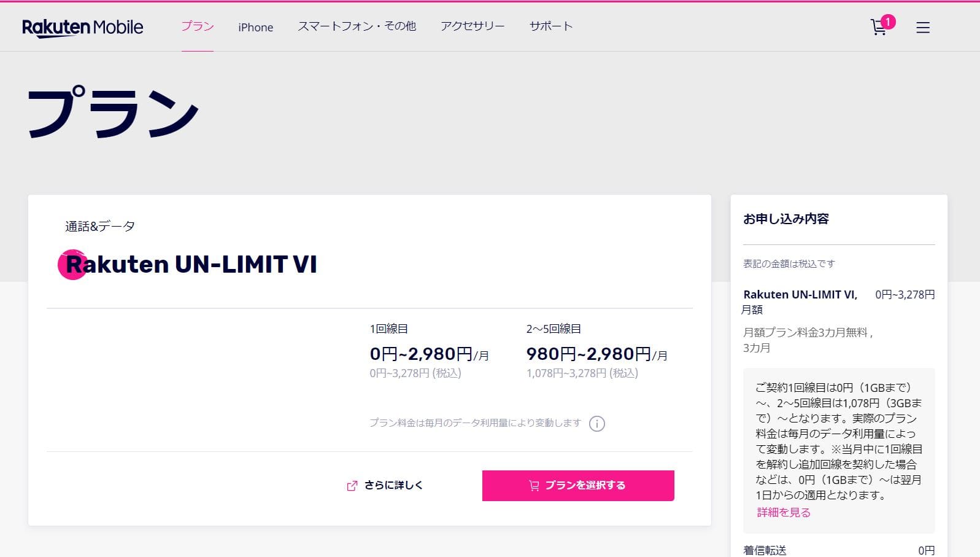This screenshot has height=557, width=980.
Task: Open the iPhone navigation item
Action: tap(256, 27)
